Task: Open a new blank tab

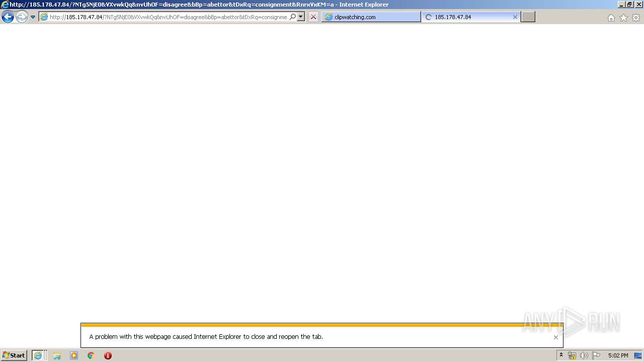Action: (528, 17)
